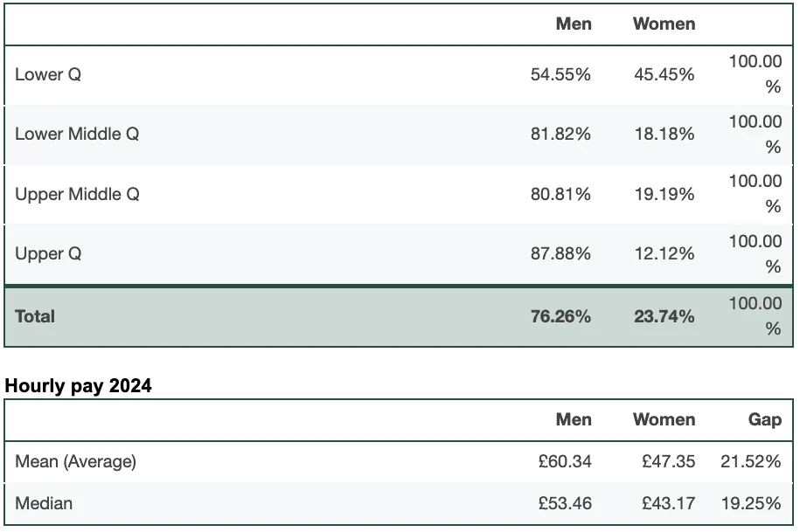
Task: Click the 19.19% Upper Middle women value
Action: [x=664, y=194]
